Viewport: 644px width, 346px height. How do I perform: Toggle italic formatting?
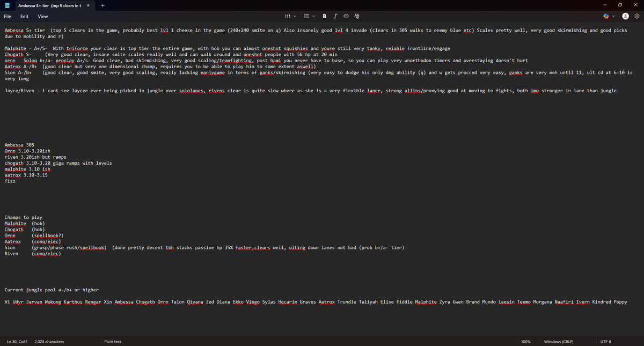coord(335,17)
